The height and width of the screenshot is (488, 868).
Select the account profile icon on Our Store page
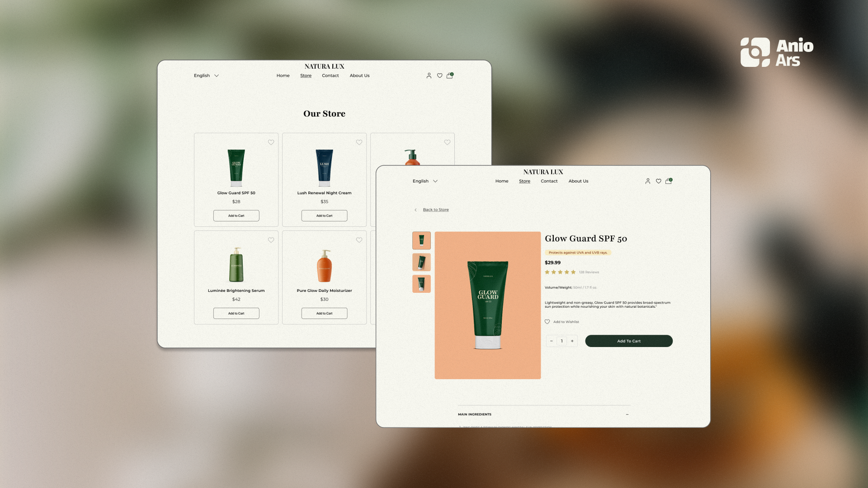(x=429, y=75)
